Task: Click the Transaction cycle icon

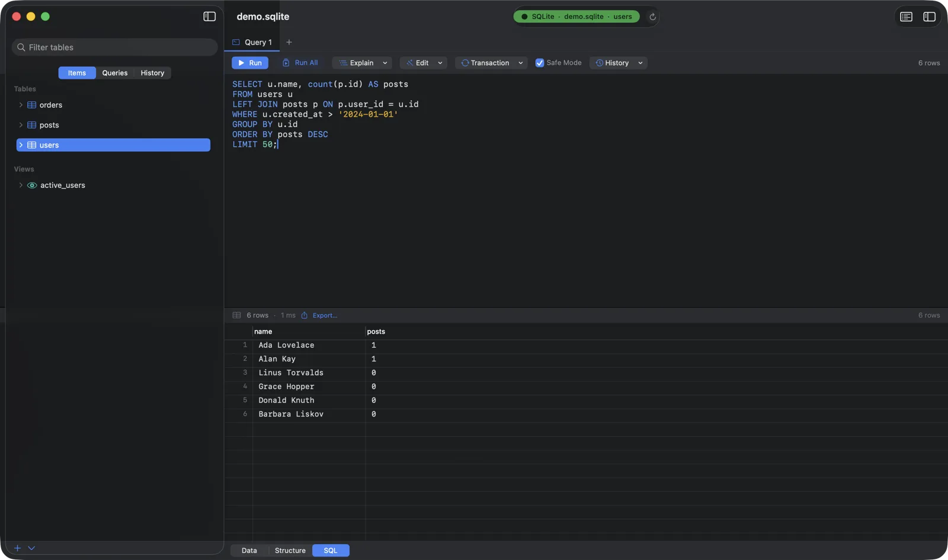Action: [465, 63]
